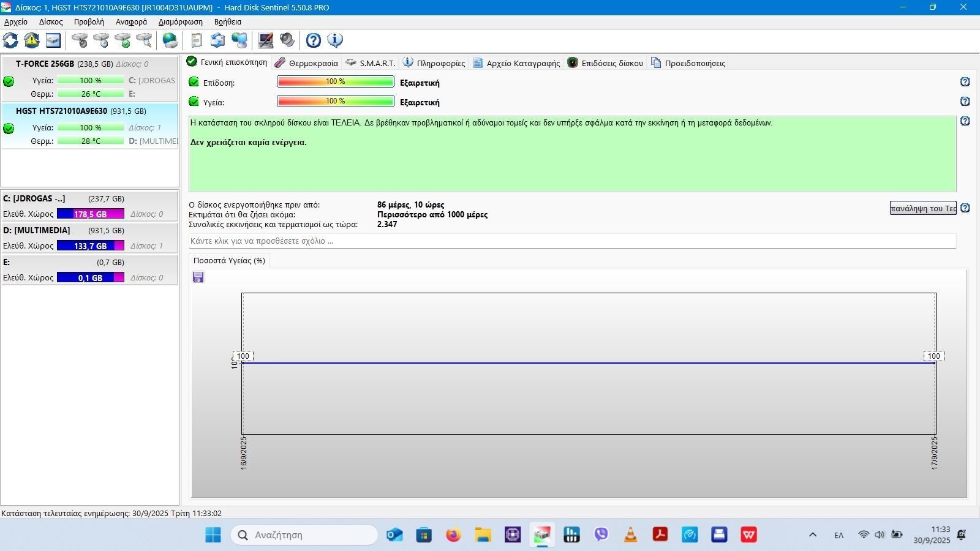This screenshot has height=551, width=980.
Task: Save the health graph using the floppy icon
Action: click(198, 277)
